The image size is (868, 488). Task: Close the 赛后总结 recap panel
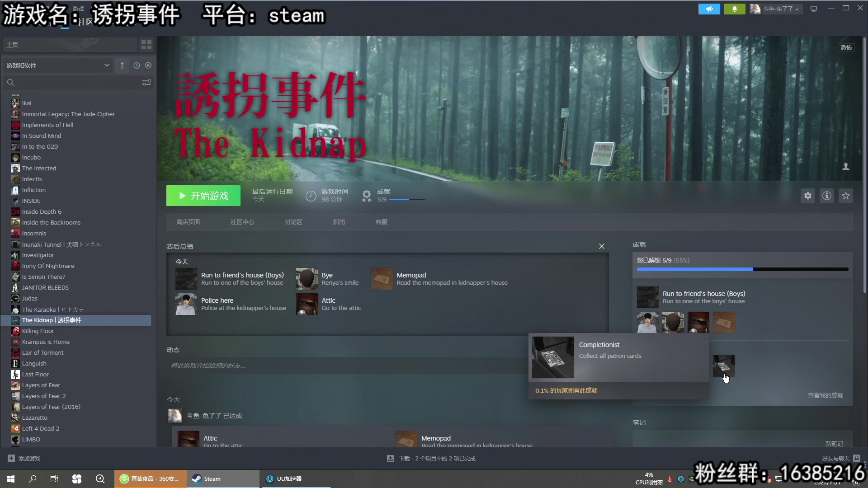[602, 246]
